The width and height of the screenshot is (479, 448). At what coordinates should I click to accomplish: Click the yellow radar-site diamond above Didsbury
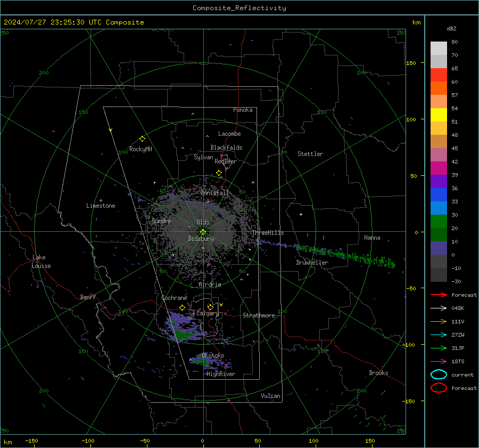(203, 232)
